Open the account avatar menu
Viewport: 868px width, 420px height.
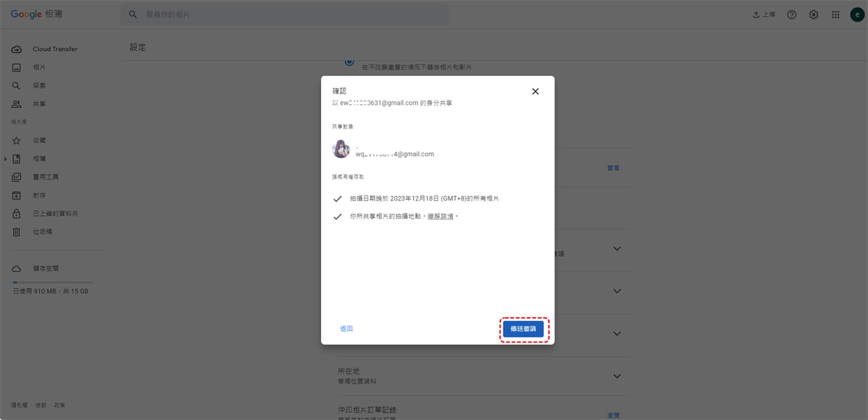(x=857, y=14)
